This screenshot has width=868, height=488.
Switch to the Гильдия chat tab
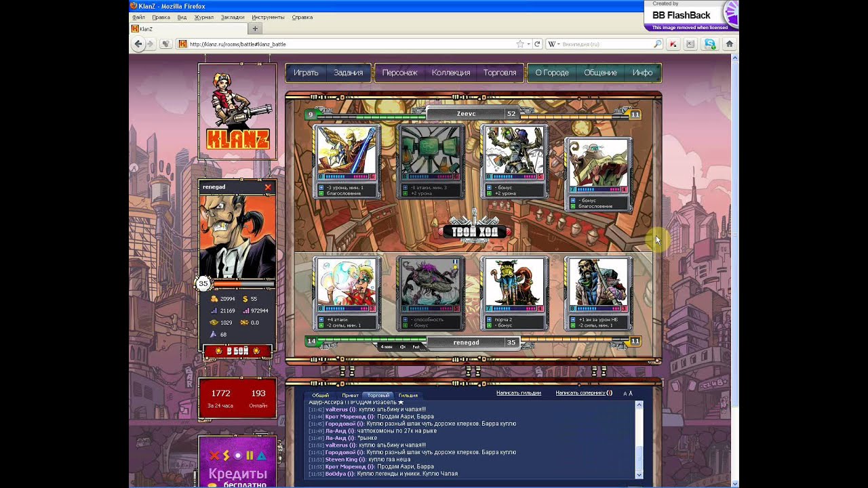[x=408, y=395]
